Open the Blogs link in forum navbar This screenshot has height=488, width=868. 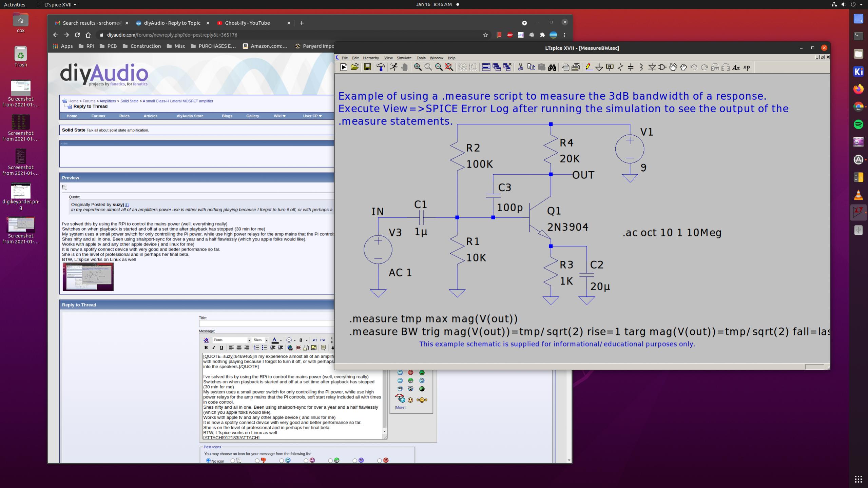coord(227,116)
